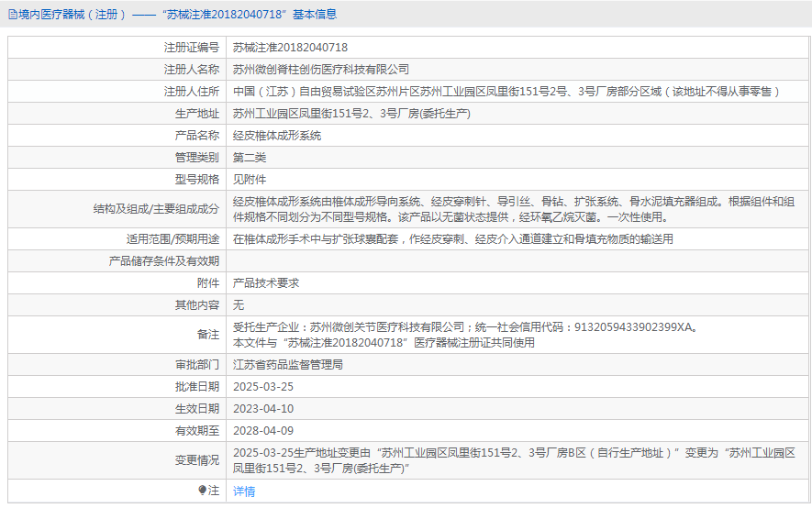Select value 无 in 其他内容 row
Viewport: 812px width, 508px height.
239,305
